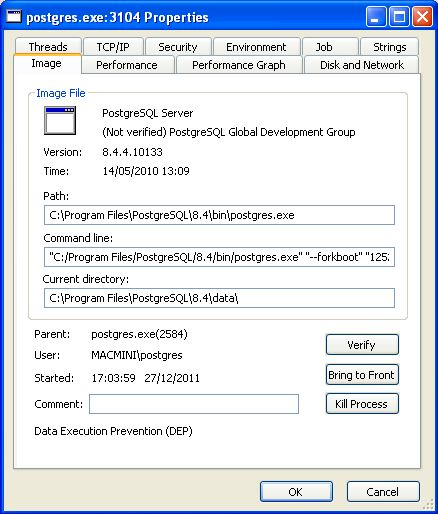Switch to the Threads tab
The image size is (438, 514).
click(x=48, y=47)
